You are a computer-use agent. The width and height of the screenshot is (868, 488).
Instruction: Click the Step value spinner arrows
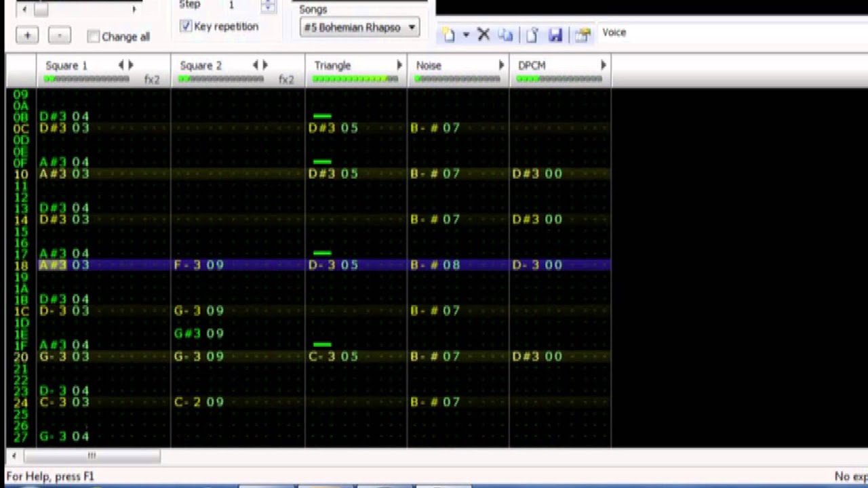[269, 5]
